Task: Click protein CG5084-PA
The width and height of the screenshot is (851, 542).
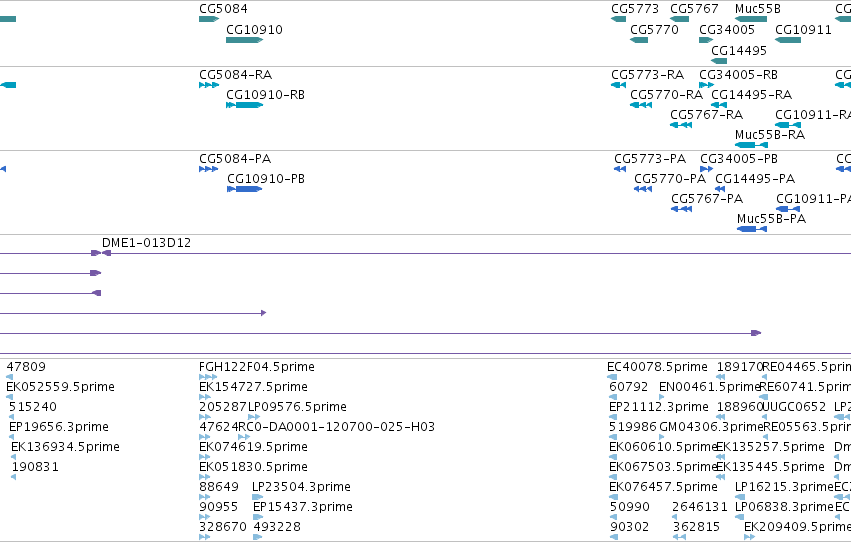Action: tap(208, 169)
